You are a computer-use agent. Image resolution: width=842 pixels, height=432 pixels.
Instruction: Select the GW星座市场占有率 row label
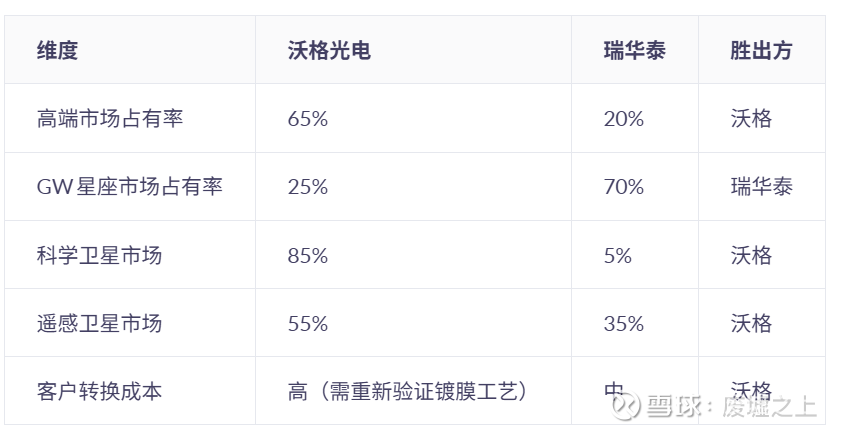(129, 187)
